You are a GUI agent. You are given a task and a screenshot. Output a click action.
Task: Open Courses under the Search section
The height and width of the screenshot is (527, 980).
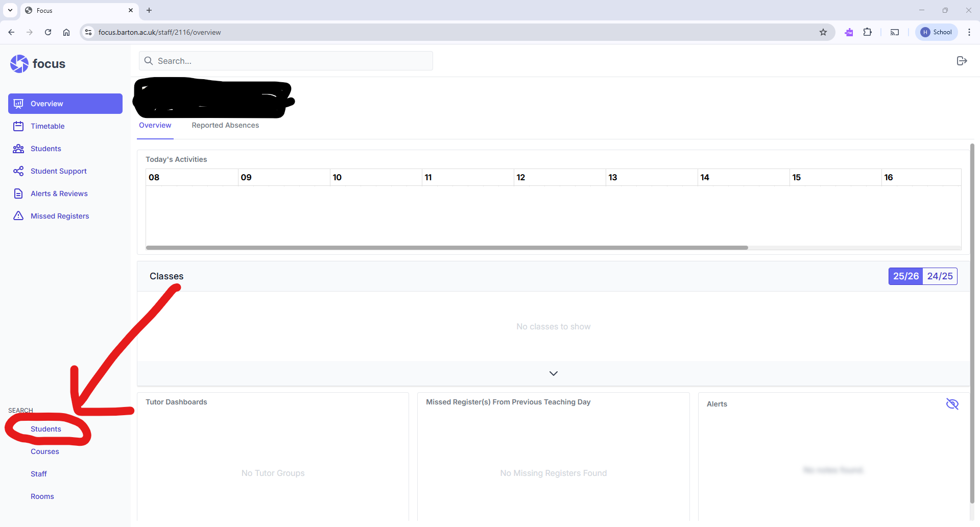point(45,451)
